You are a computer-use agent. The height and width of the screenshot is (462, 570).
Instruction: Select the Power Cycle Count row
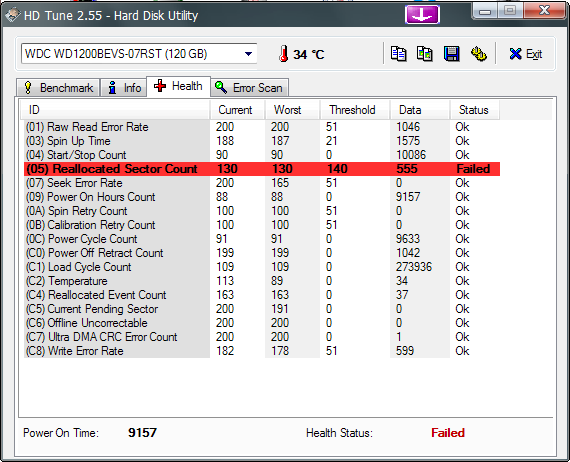click(x=262, y=239)
